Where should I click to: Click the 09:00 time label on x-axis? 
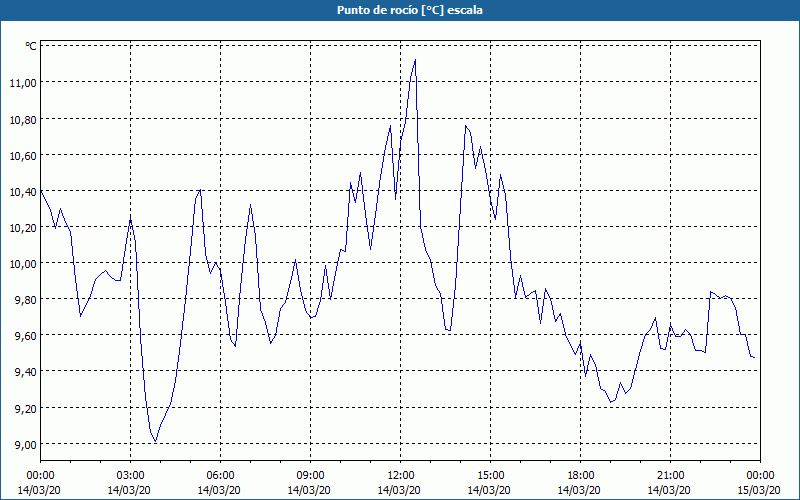pos(310,476)
